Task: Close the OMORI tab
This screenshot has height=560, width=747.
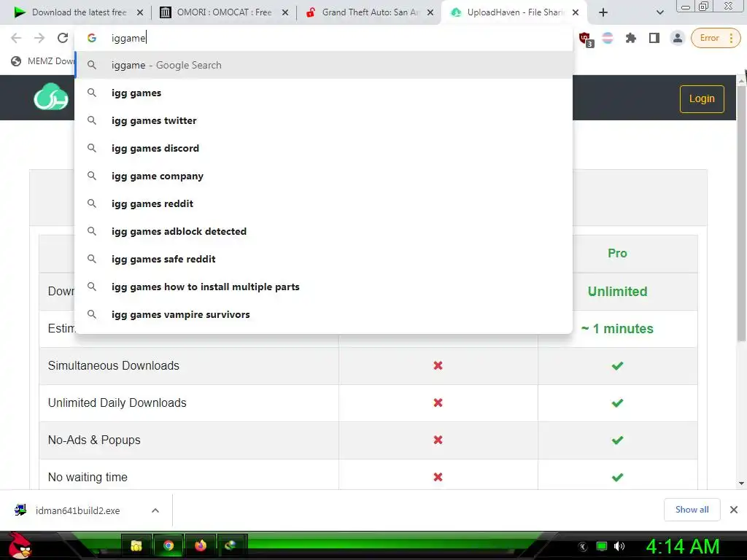Action: pos(285,12)
